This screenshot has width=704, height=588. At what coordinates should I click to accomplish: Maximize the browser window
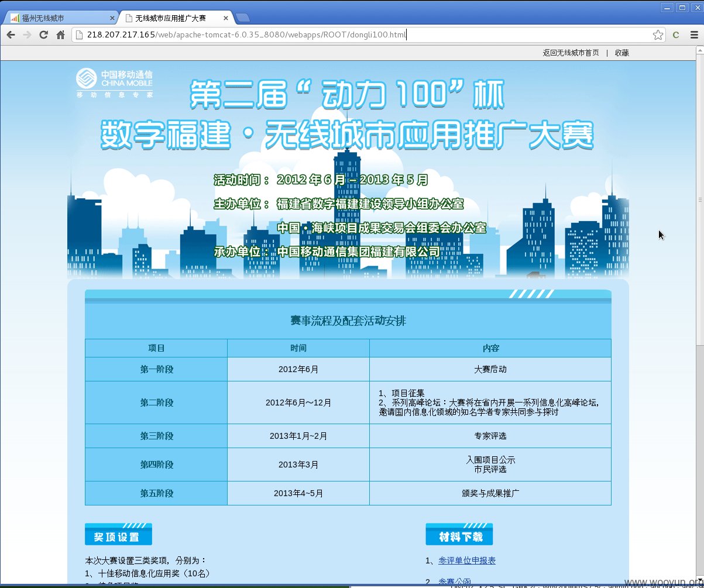point(682,8)
